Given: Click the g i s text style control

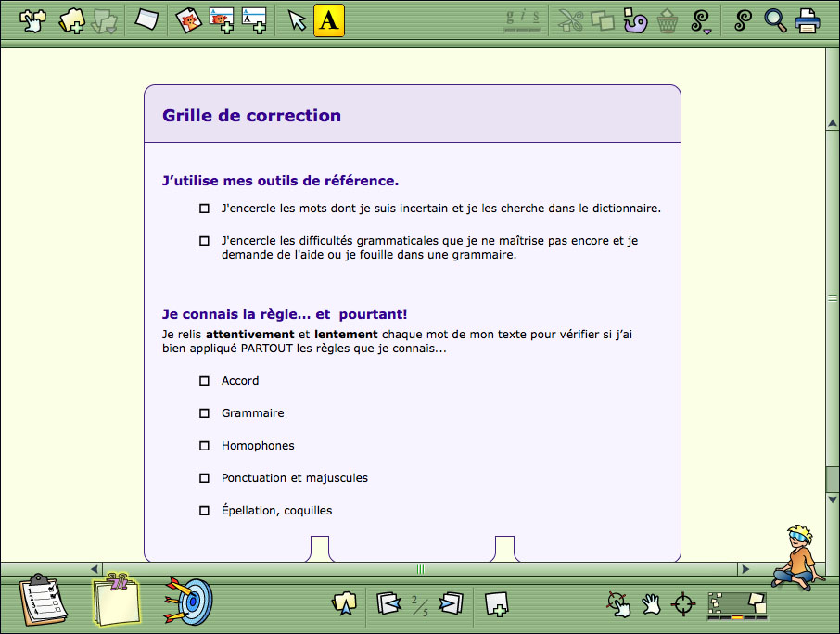Looking at the screenshot, I should click(522, 20).
